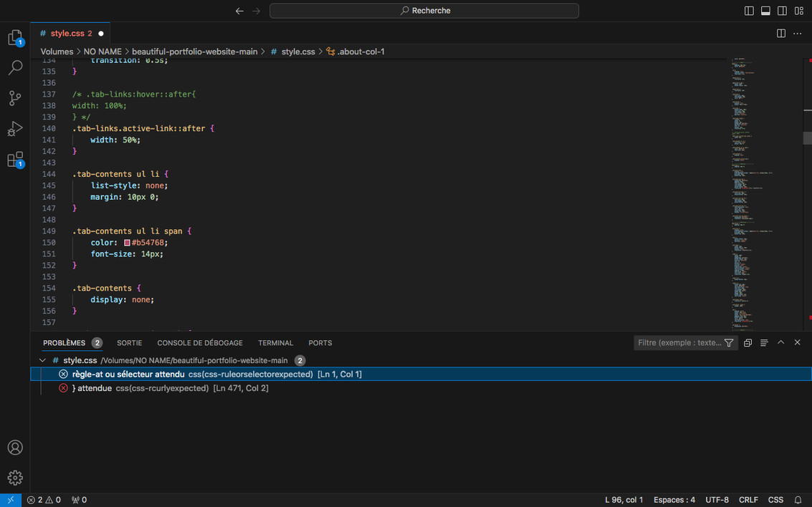Click the minimap code overview

(765, 194)
